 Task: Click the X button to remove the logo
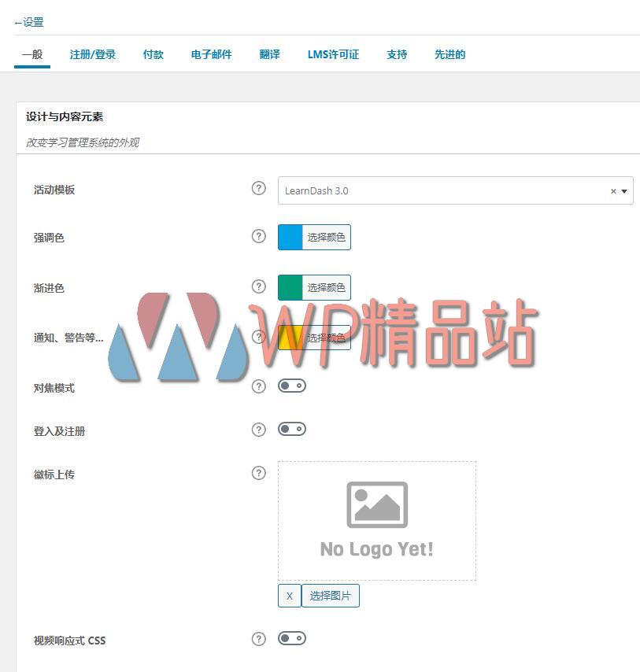pos(288,596)
